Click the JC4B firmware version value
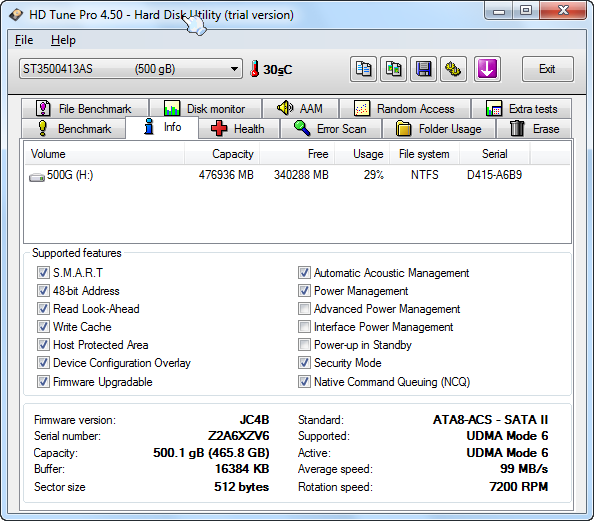 [254, 420]
